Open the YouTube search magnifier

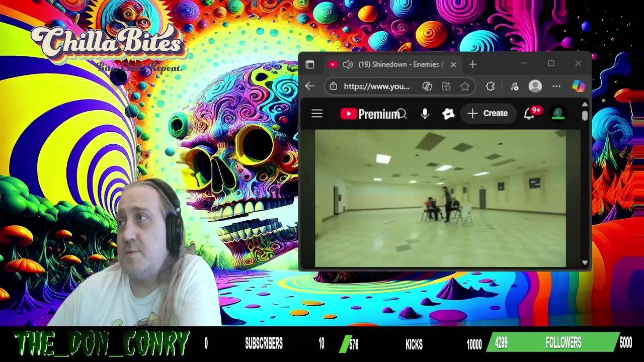tap(401, 114)
